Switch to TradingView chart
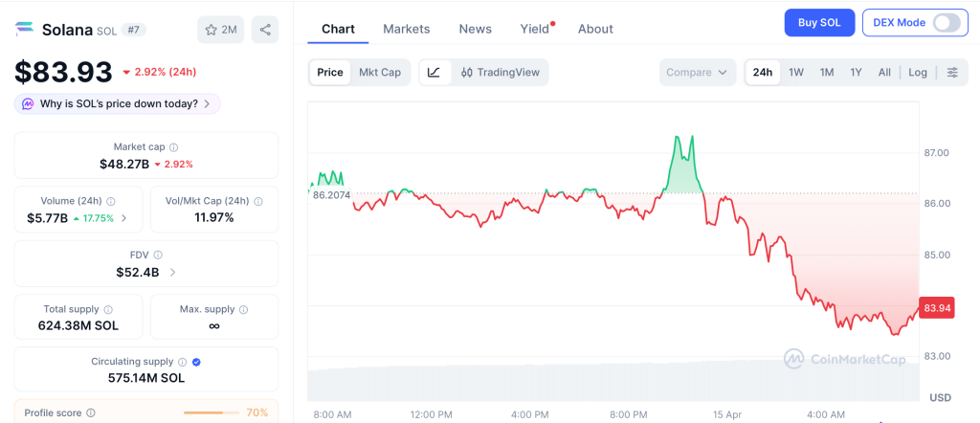 500,73
